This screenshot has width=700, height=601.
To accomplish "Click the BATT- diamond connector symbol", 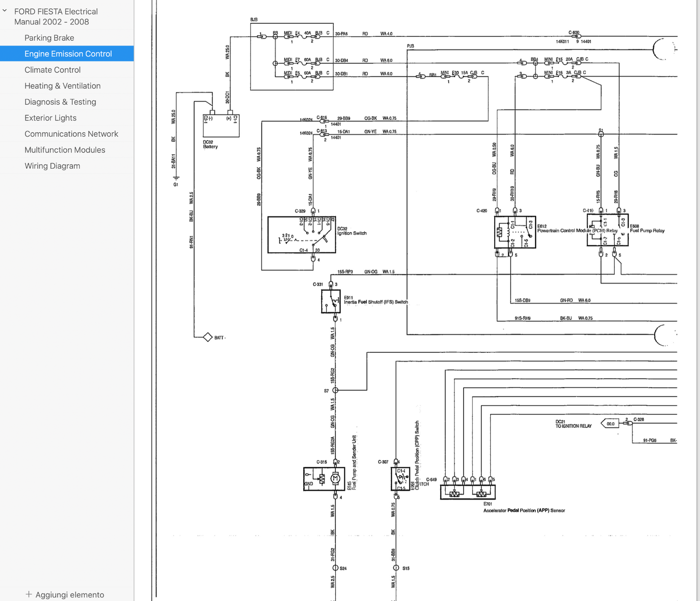I will pos(208,337).
